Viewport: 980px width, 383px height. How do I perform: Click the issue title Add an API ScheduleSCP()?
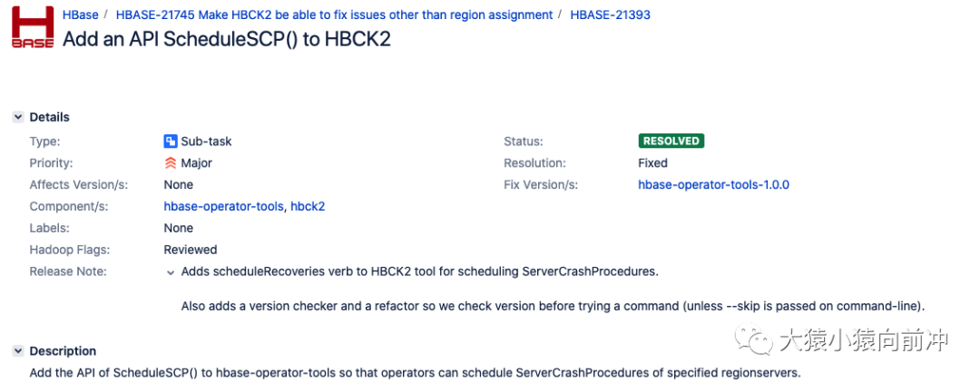(226, 40)
